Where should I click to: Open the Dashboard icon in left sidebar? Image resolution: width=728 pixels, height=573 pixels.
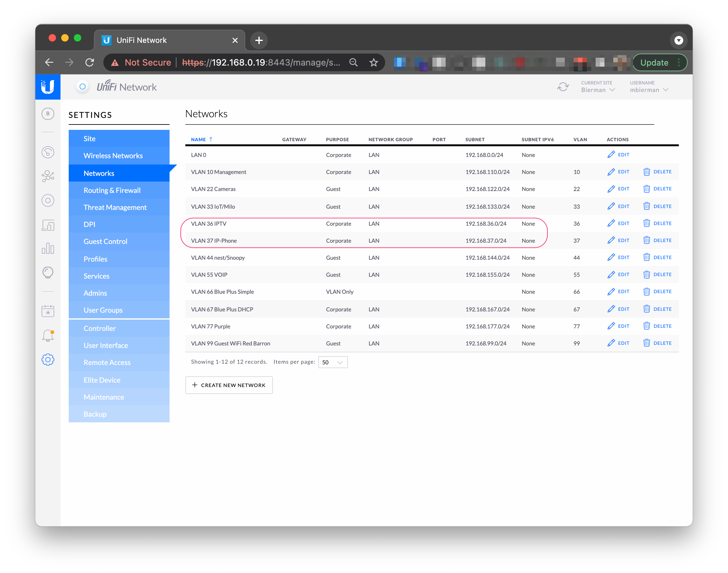[48, 152]
